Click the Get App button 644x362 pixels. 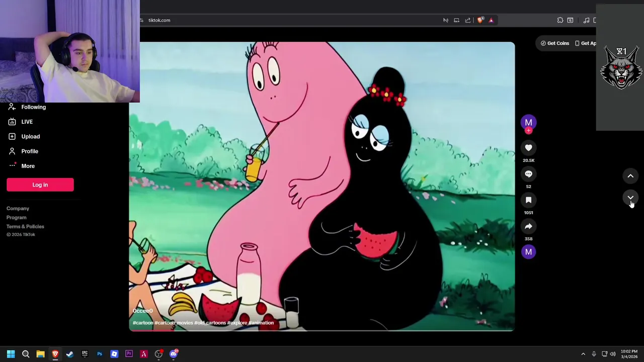pos(586,43)
